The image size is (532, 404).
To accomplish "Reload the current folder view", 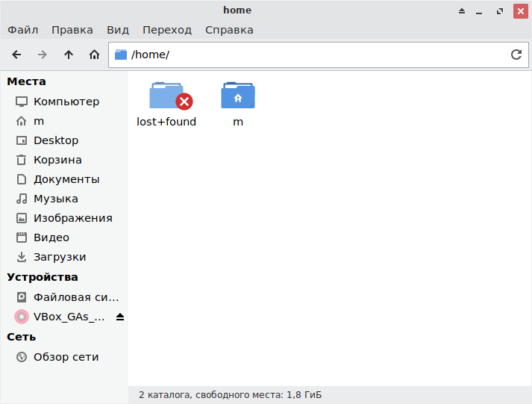I will pyautogui.click(x=516, y=55).
